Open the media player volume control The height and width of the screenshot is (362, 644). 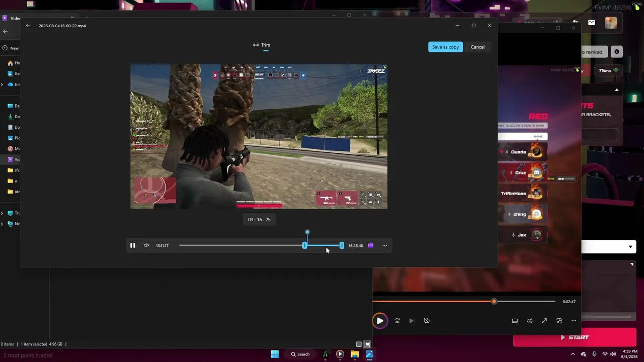[x=529, y=321]
